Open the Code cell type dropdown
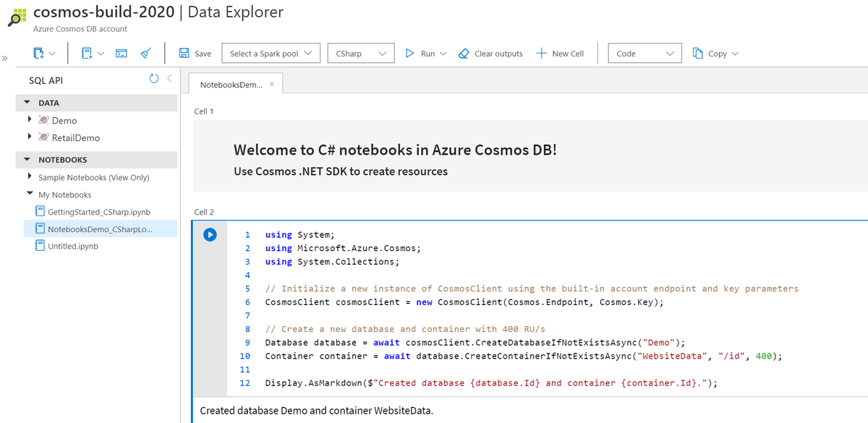 pos(645,54)
